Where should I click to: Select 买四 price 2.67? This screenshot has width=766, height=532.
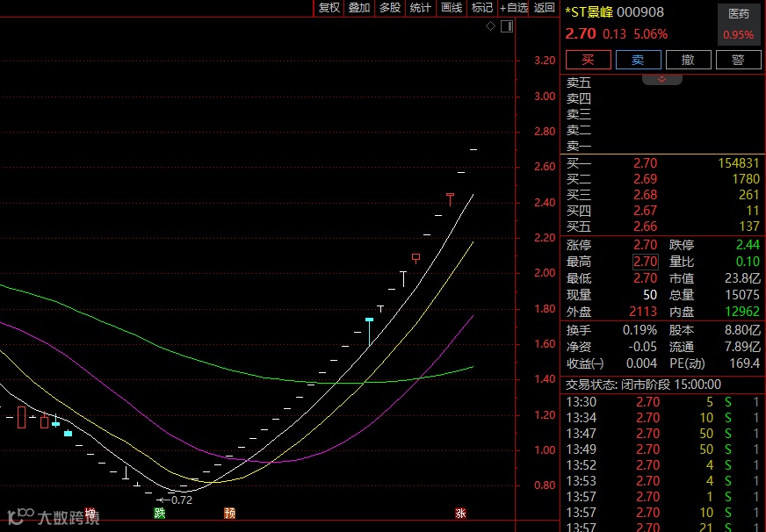[646, 211]
